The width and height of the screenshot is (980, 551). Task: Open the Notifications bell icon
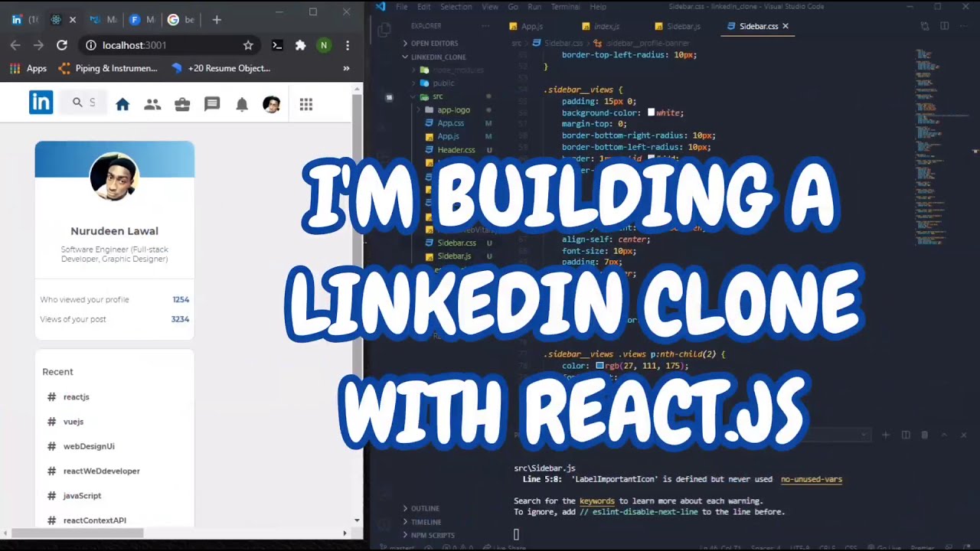[242, 105]
